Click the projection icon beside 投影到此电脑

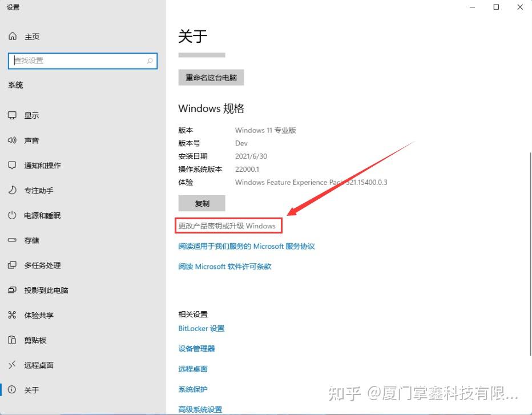(12, 290)
